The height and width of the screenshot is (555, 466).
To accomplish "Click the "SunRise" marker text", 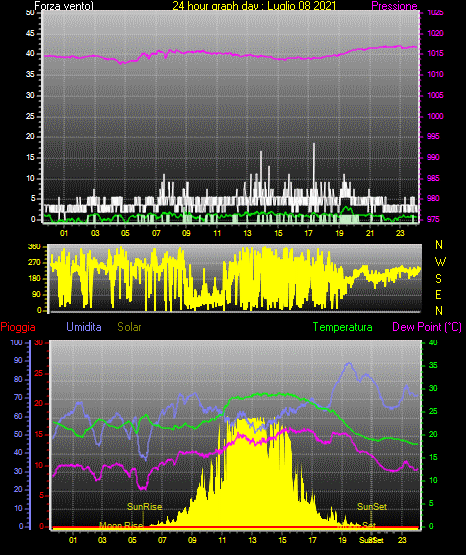I will tap(144, 507).
